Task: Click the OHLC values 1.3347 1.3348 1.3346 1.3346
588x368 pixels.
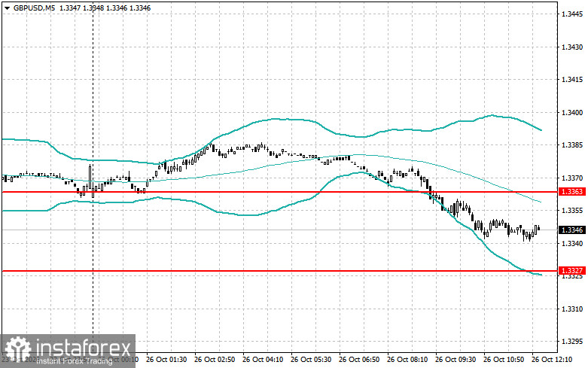Action: pos(105,8)
